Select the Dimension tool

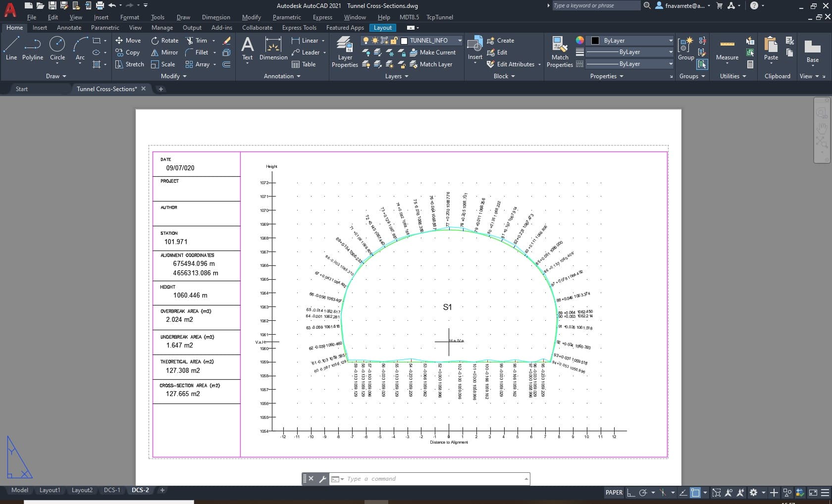273,49
